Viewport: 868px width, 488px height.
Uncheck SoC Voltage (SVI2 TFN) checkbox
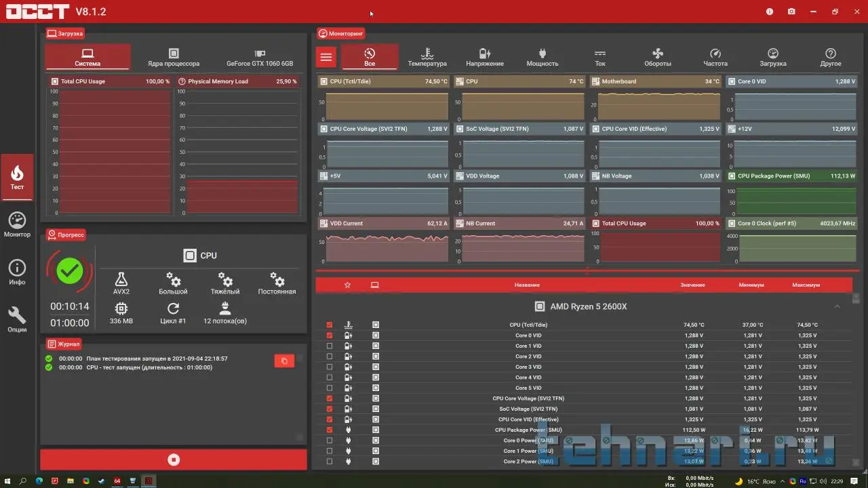pyautogui.click(x=330, y=409)
